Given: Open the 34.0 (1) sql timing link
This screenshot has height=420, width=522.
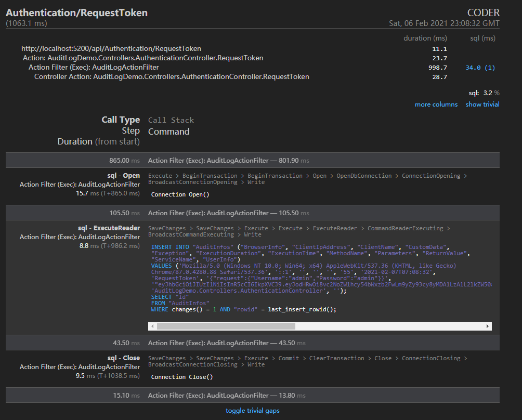Looking at the screenshot, I should pyautogui.click(x=480, y=68).
